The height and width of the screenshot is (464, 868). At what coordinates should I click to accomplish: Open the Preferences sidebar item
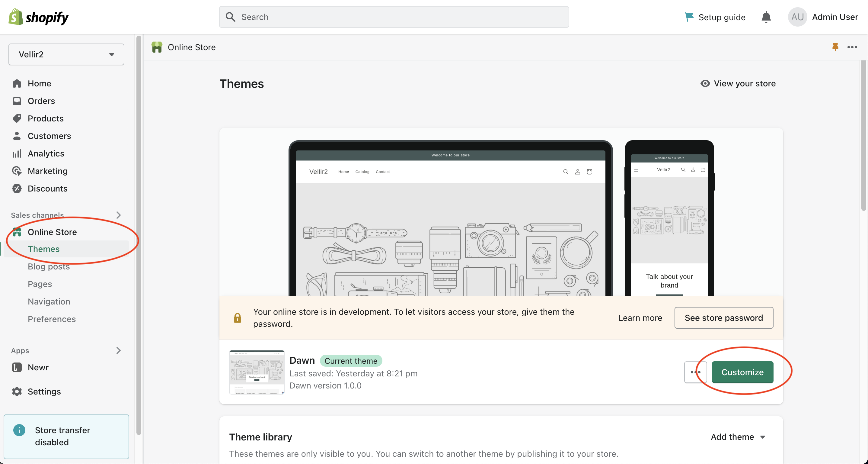pos(52,319)
